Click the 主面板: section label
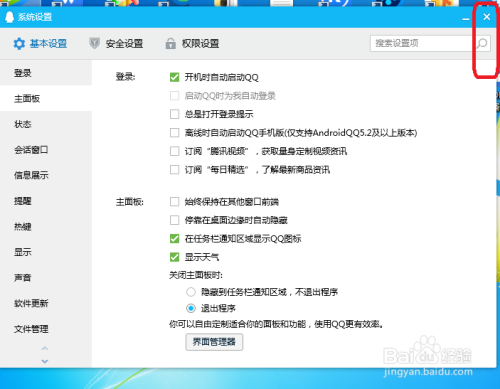 click(x=130, y=202)
